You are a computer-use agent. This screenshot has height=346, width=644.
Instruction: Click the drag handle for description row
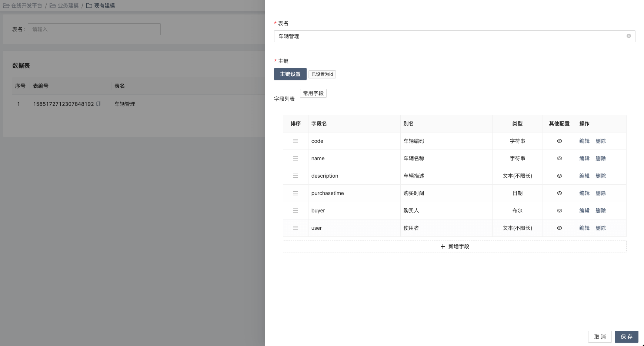[296, 176]
